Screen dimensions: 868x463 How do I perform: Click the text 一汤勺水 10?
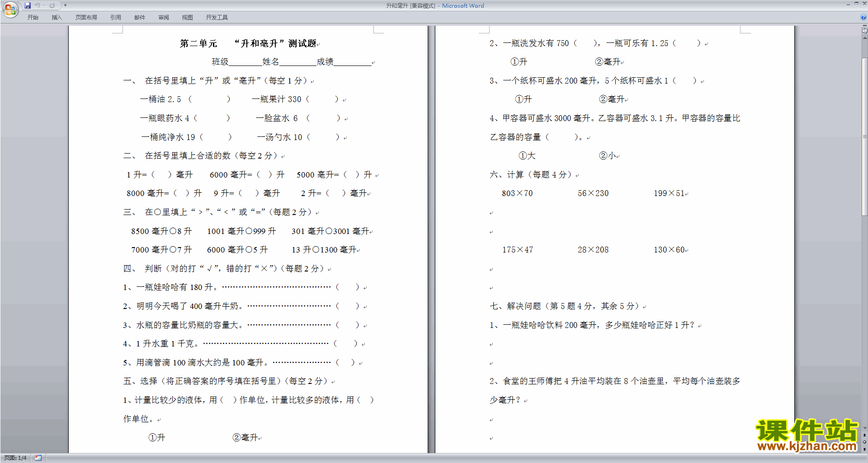point(279,137)
